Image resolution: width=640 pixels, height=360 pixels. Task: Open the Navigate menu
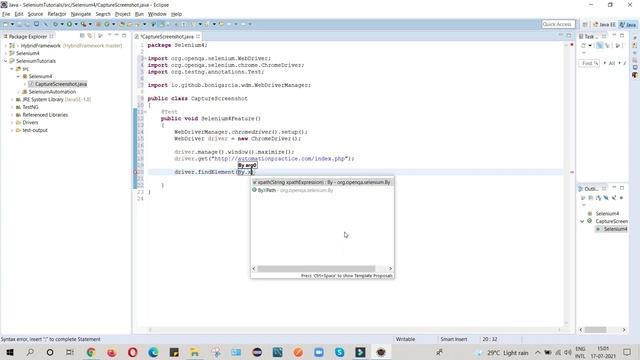(x=81, y=14)
